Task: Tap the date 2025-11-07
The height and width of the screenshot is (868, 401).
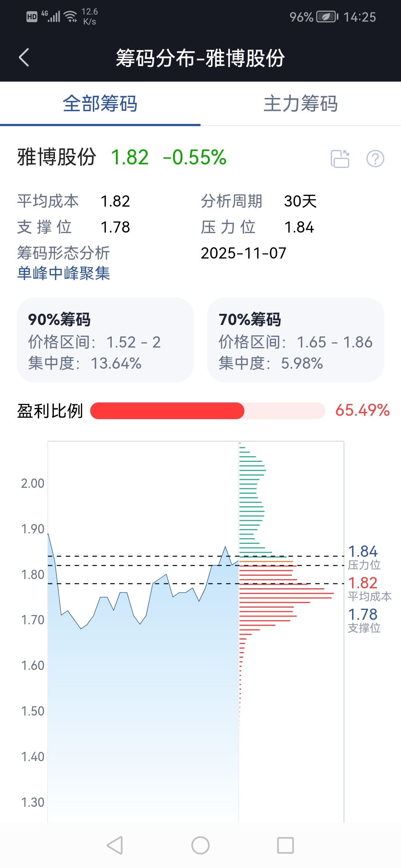Action: (244, 253)
